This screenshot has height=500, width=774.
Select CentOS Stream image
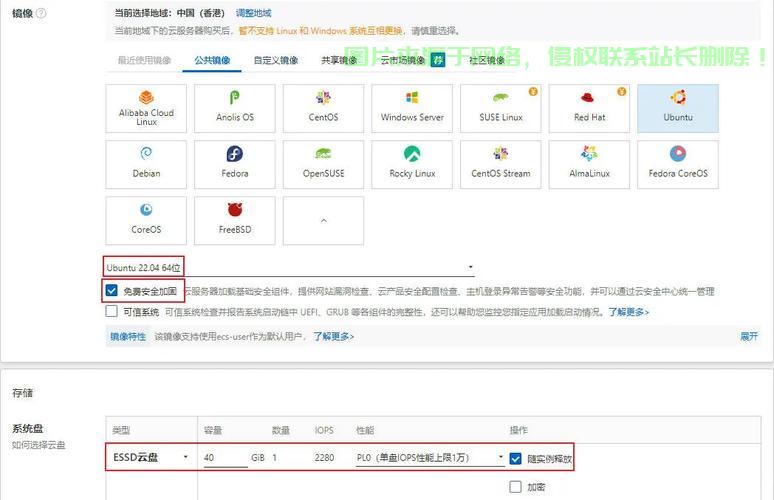click(501, 164)
